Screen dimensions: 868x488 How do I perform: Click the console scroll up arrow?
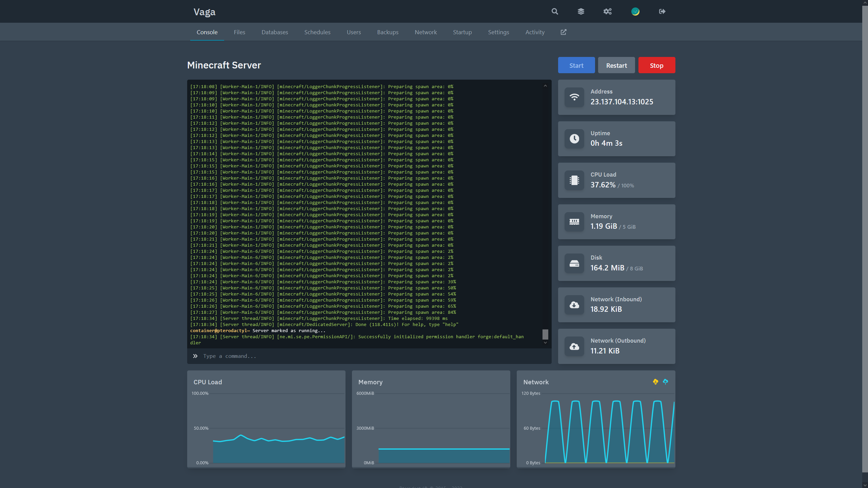point(545,86)
